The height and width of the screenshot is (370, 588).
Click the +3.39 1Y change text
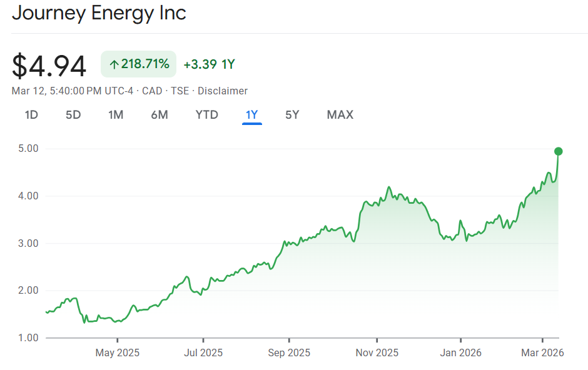(x=209, y=64)
